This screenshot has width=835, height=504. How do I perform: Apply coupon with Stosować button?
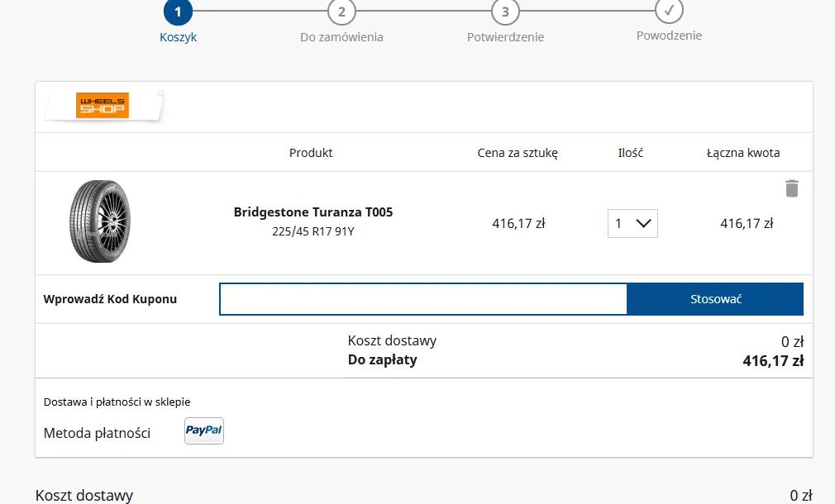[715, 299]
